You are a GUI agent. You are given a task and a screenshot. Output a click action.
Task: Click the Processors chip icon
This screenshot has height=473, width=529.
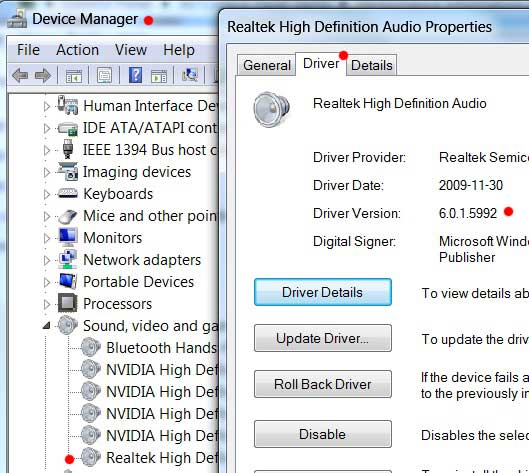68,303
